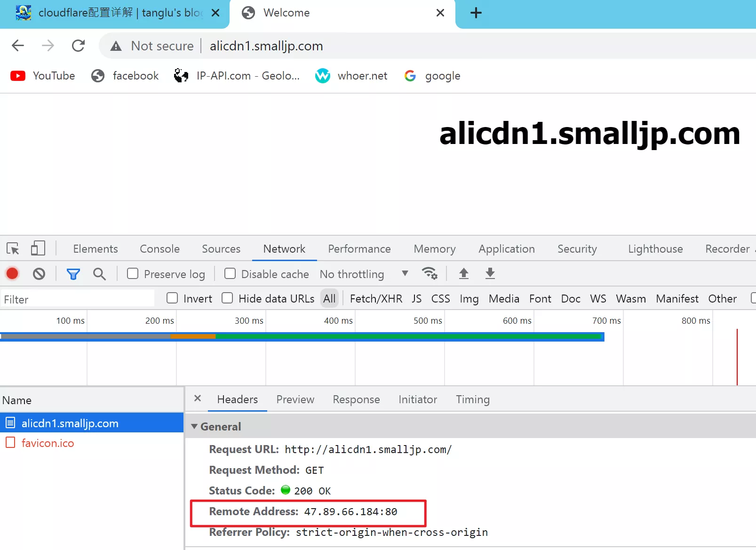Click the network overview timeline bar
Viewport: 756px width, 550px height.
[301, 336]
